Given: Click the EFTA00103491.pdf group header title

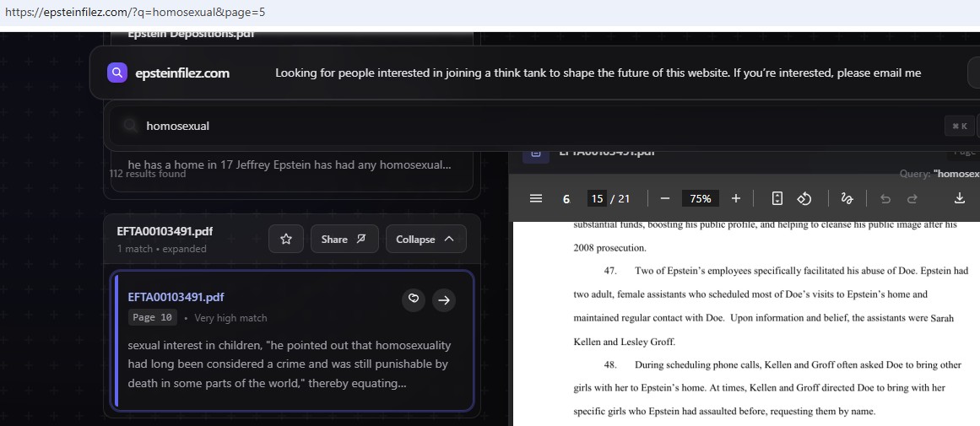Looking at the screenshot, I should tap(165, 231).
